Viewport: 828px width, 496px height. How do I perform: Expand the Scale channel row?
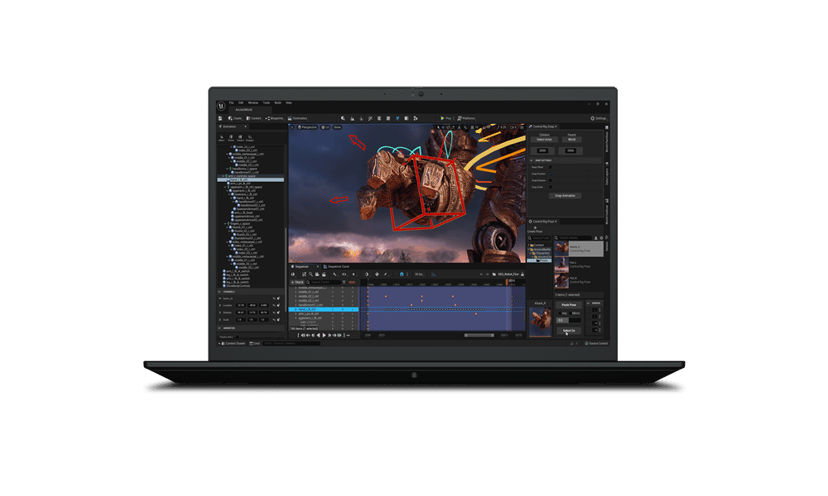pos(220,320)
